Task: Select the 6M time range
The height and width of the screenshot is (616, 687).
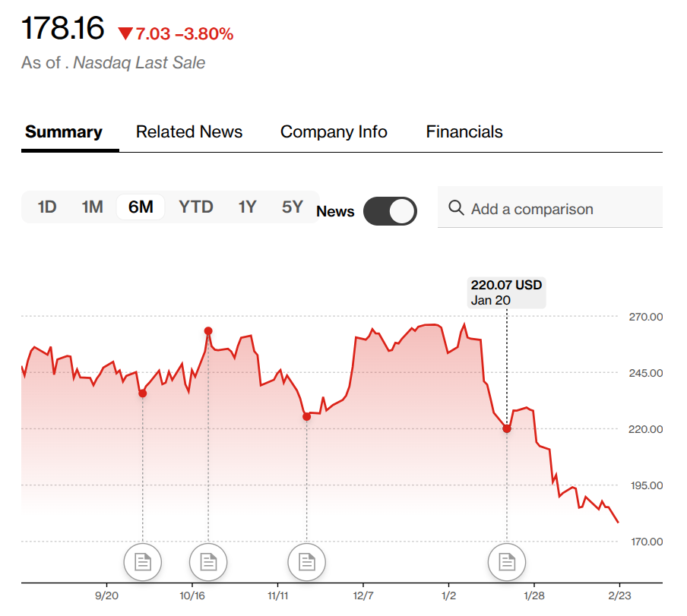Action: point(141,207)
